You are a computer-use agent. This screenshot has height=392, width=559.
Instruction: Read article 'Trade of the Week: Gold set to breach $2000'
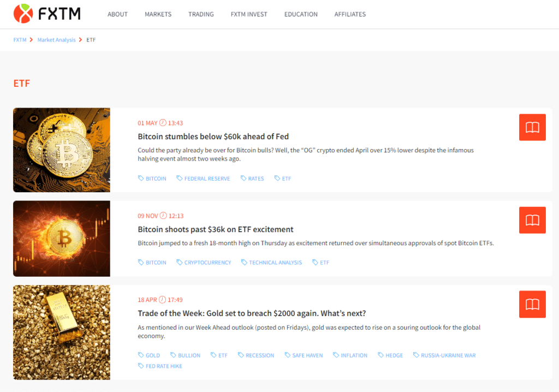(x=252, y=313)
